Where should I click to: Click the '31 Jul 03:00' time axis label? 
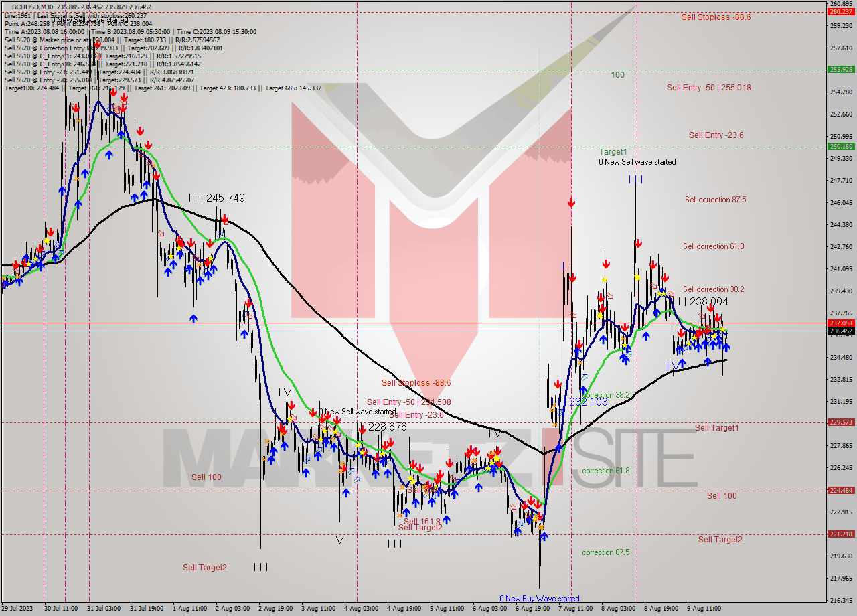tap(104, 609)
